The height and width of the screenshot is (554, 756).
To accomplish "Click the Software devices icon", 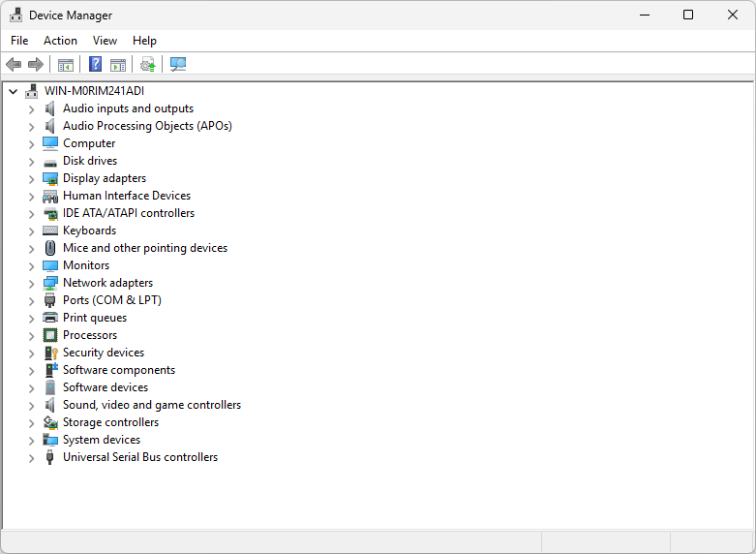I will [50, 387].
